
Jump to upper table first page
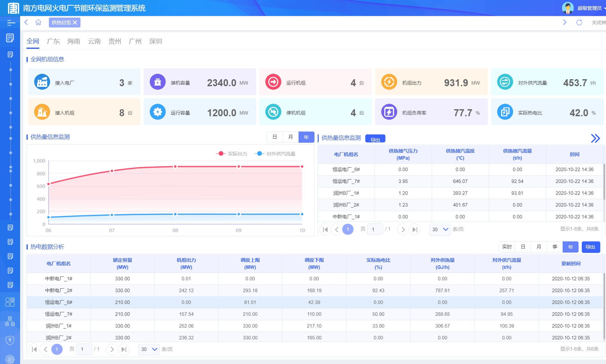pos(325,229)
